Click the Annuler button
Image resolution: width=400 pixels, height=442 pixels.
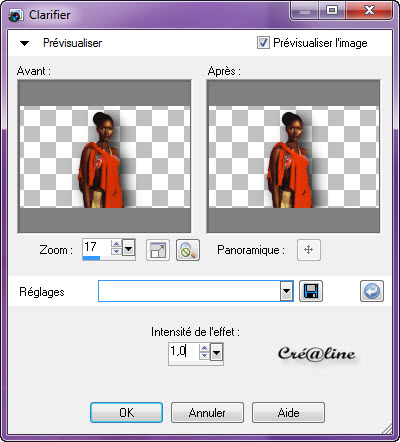click(207, 413)
